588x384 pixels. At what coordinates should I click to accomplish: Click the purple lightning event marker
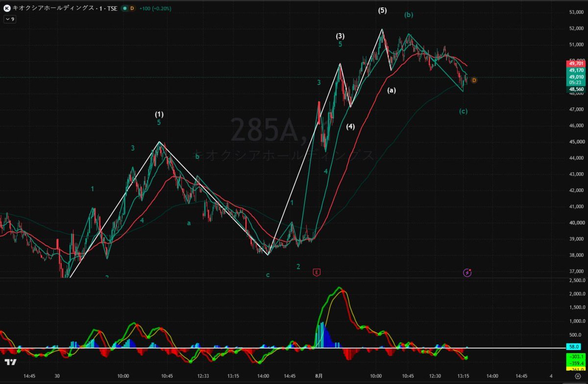(467, 272)
